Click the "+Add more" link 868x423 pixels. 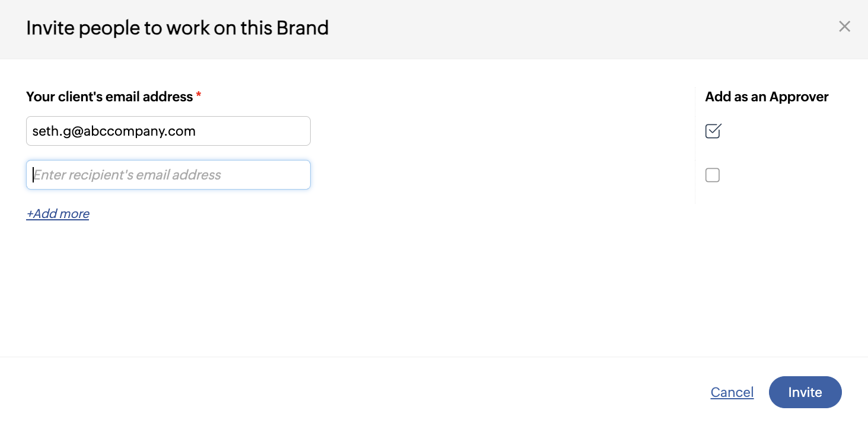pos(58,214)
